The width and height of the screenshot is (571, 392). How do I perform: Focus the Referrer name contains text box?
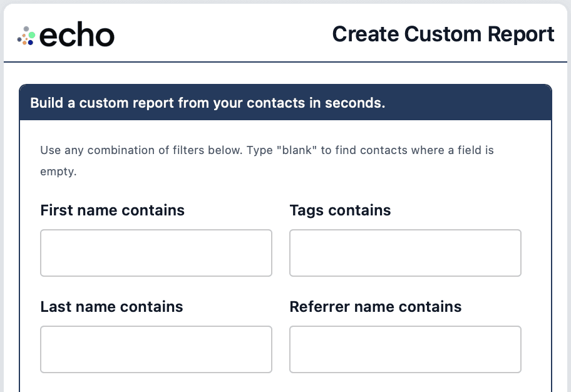[405, 349]
